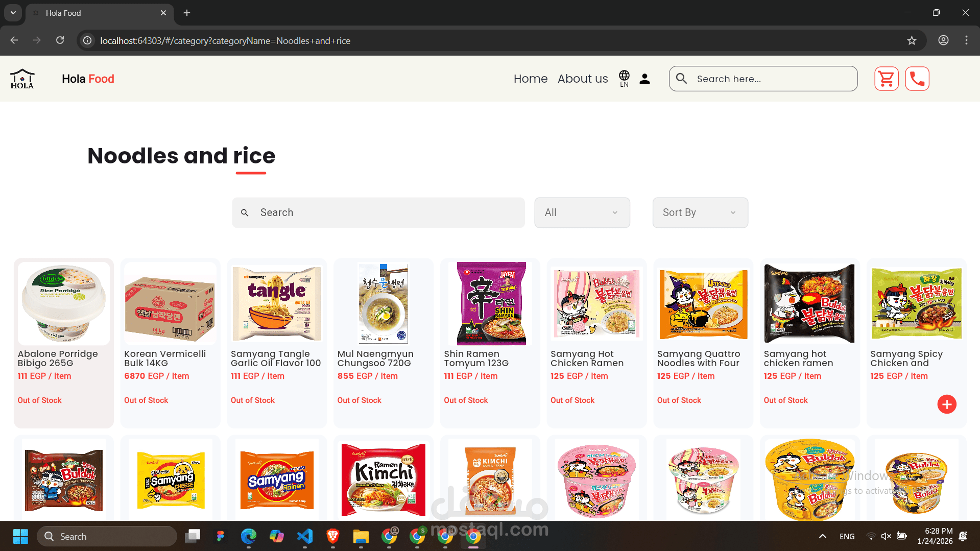Open the tab search chevron
Screen dimensions: 980x551
[x=13, y=13]
